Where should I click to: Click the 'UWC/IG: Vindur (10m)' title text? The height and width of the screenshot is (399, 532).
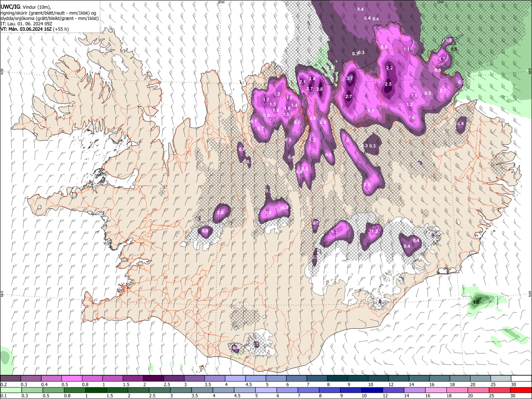25,7
